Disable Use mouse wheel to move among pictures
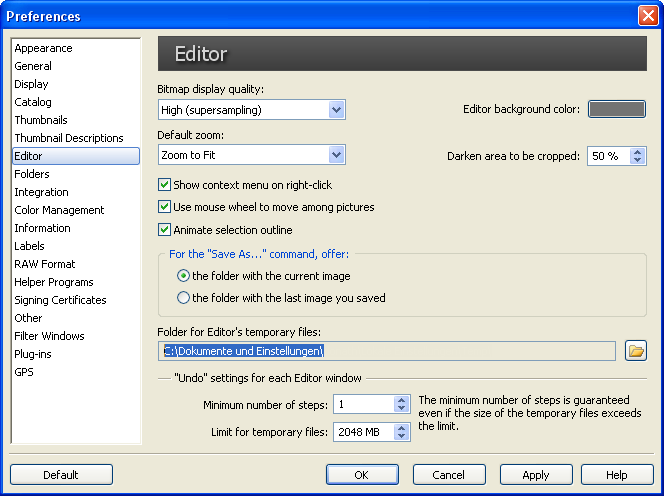 pyautogui.click(x=165, y=207)
